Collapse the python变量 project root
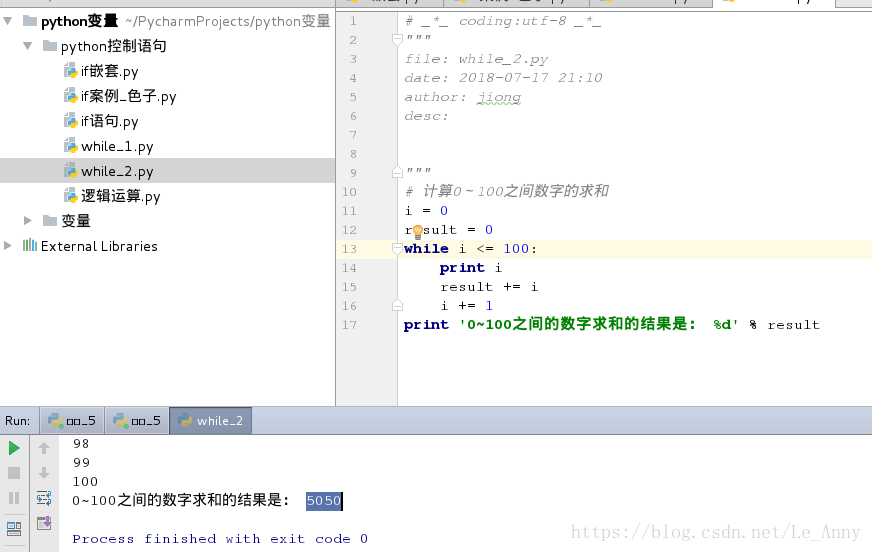This screenshot has height=552, width=872. tap(8, 21)
